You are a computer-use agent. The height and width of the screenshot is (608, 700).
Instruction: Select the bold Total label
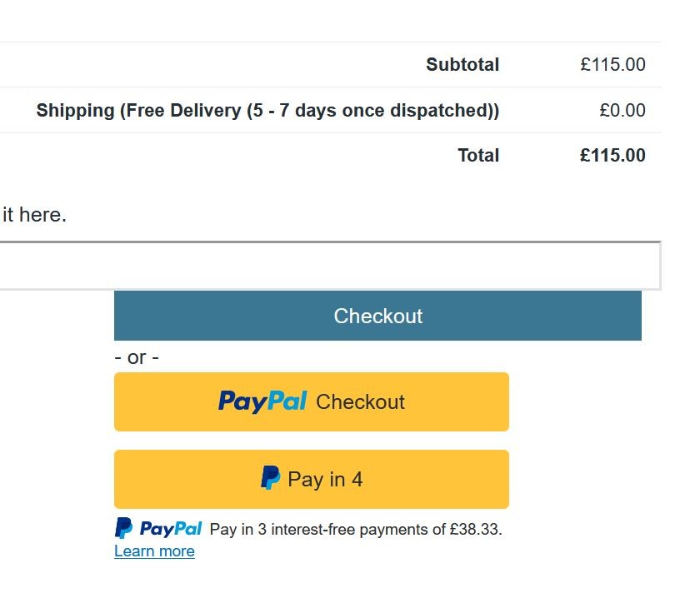pos(478,156)
